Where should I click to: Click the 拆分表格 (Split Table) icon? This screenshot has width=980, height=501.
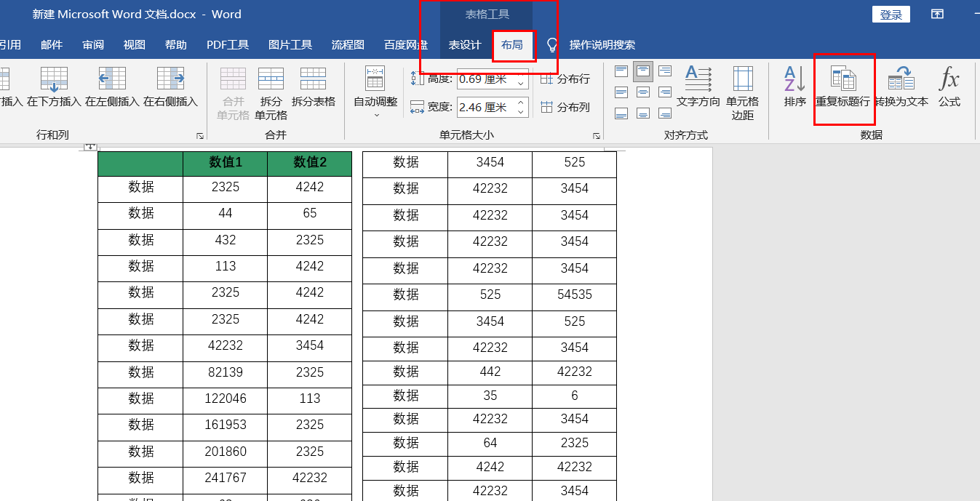pos(313,86)
